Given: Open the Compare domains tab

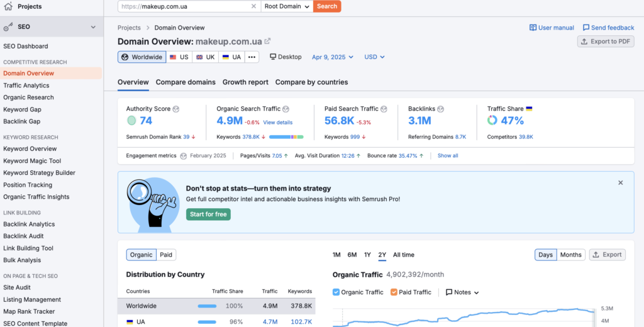Looking at the screenshot, I should pos(186,82).
